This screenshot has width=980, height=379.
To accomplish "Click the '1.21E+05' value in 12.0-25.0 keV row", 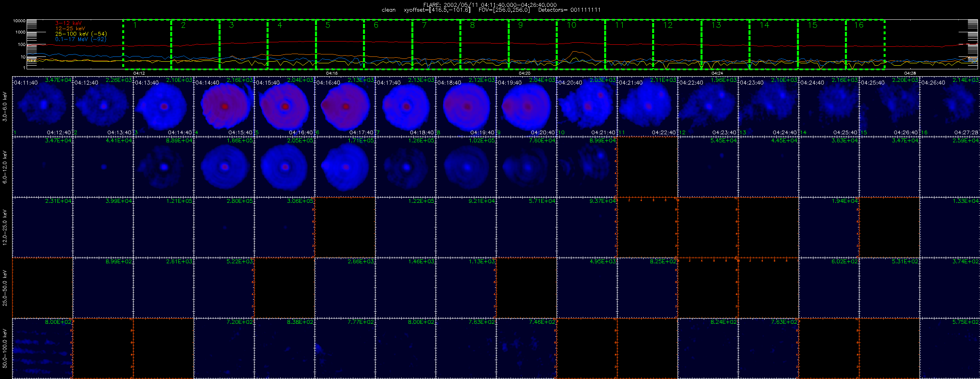I will click(179, 201).
